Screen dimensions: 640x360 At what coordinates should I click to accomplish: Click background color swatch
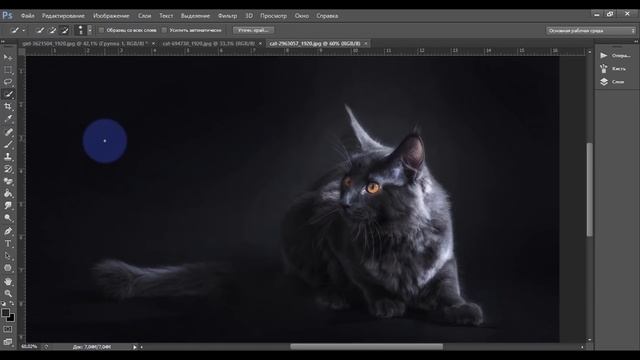[x=11, y=318]
